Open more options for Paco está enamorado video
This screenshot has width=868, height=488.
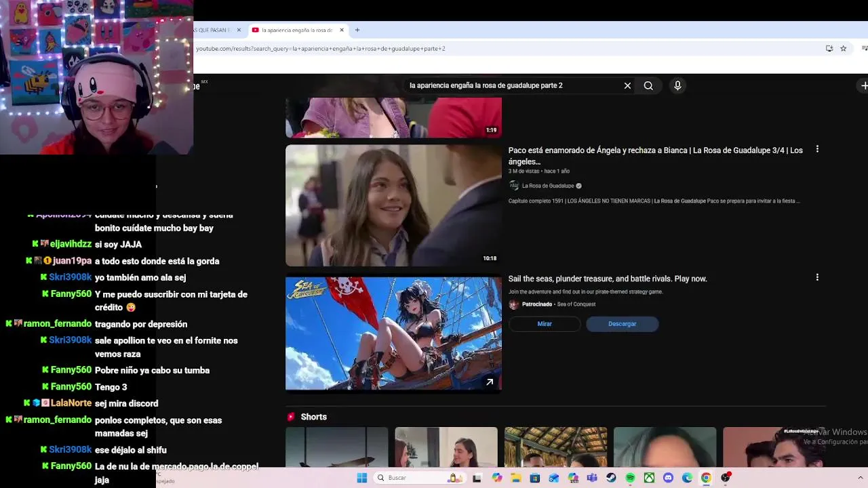pyautogui.click(x=817, y=149)
